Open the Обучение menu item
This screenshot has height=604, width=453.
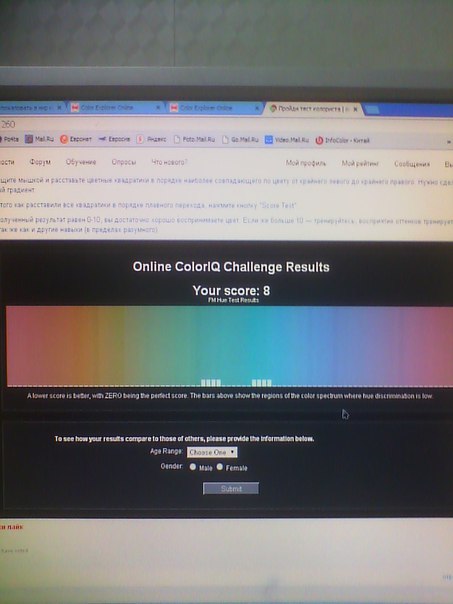(81, 162)
